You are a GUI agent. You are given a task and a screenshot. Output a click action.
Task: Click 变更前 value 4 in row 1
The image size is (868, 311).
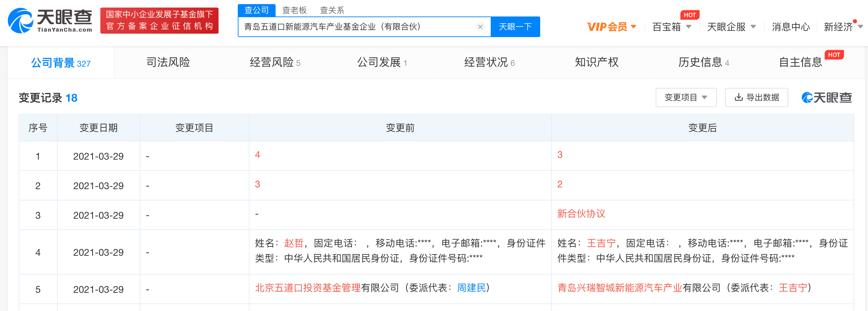pyautogui.click(x=257, y=154)
